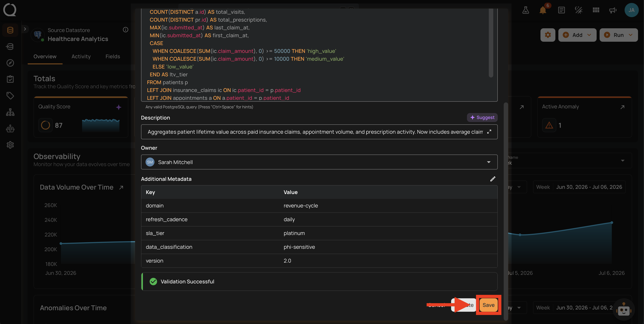
Task: Switch to the Fields tab
Action: pos(112,57)
